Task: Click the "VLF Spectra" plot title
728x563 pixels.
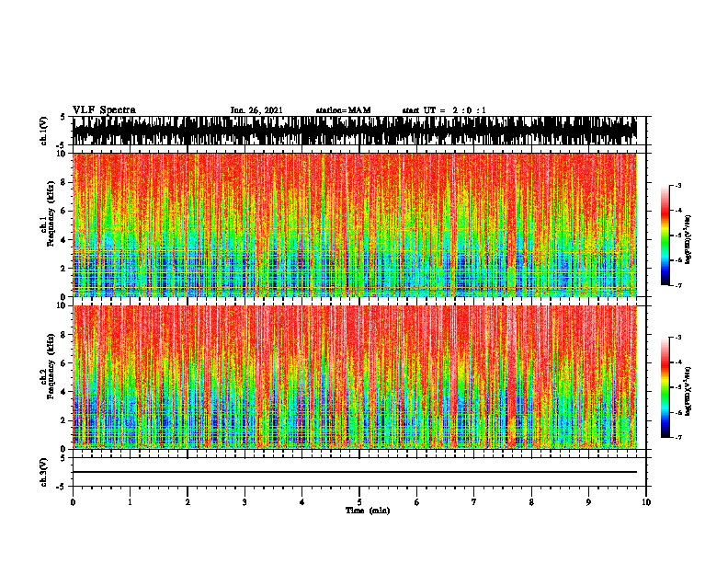Action: pos(104,110)
